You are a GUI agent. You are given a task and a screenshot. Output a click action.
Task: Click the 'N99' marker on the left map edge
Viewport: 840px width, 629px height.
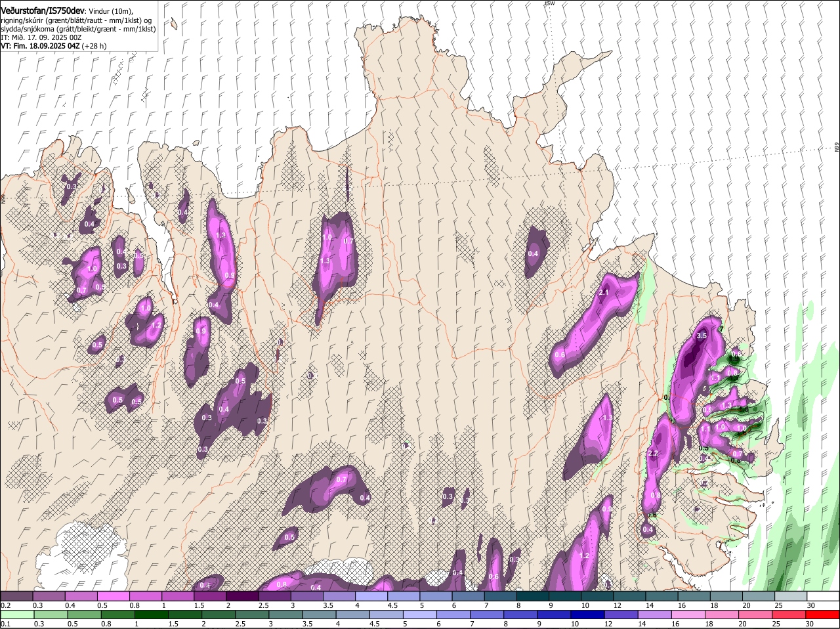(3, 198)
